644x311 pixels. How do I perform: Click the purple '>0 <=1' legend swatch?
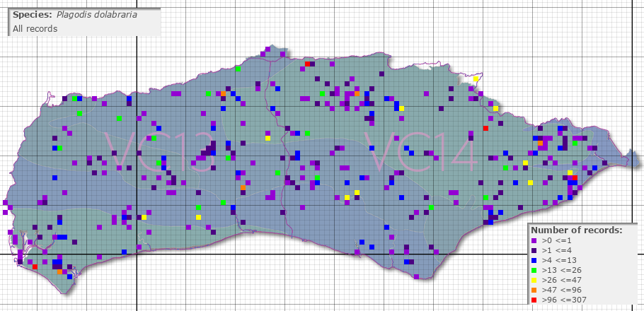click(x=534, y=240)
